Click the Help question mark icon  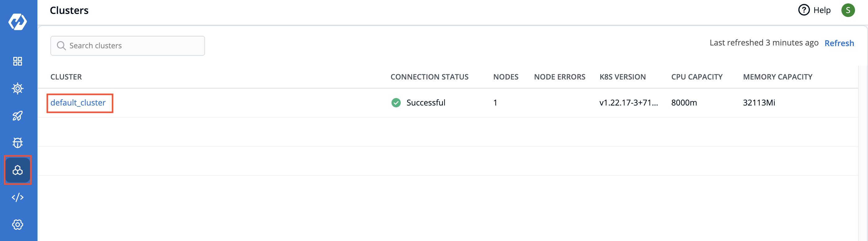point(804,10)
